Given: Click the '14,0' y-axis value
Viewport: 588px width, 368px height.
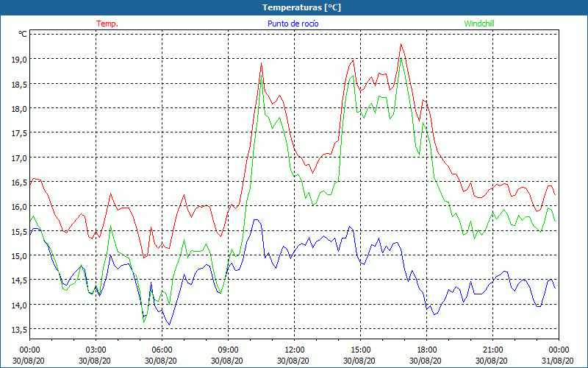Looking at the screenshot, I should click(21, 305).
